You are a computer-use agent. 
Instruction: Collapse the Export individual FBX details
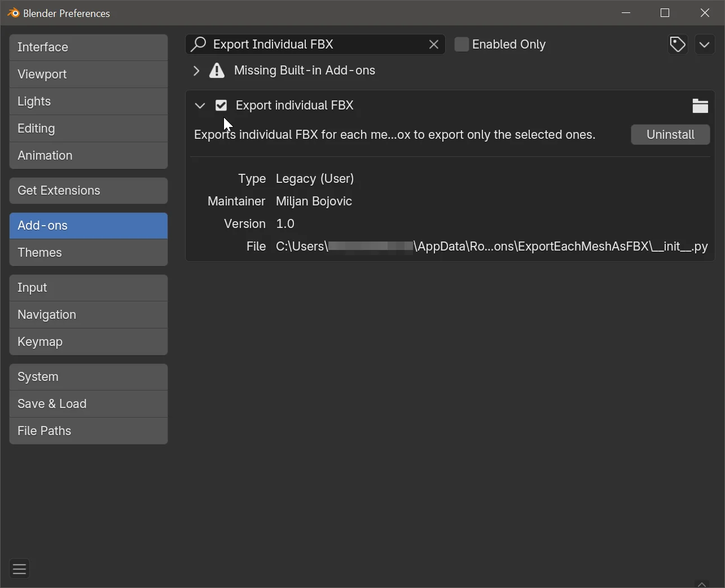pyautogui.click(x=200, y=106)
